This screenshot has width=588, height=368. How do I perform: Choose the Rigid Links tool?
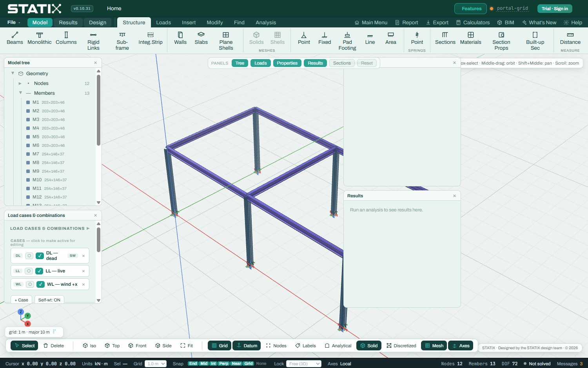pos(93,41)
